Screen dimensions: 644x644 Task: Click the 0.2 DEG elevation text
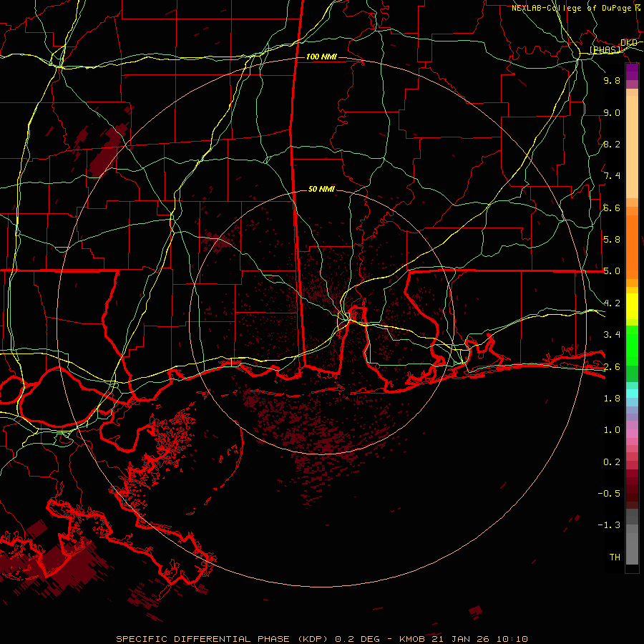coord(357,639)
